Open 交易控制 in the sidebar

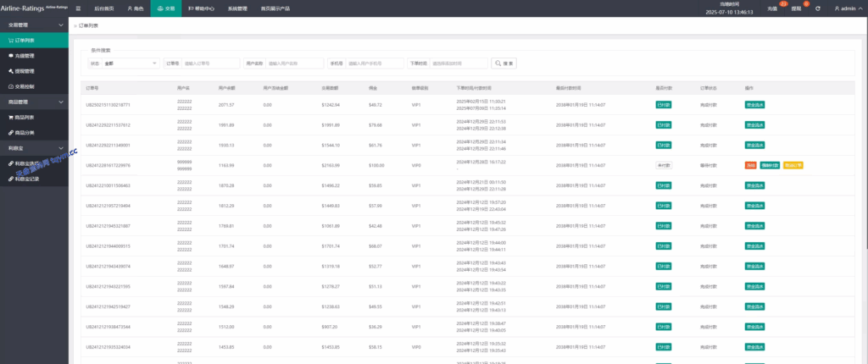pyautogui.click(x=34, y=87)
